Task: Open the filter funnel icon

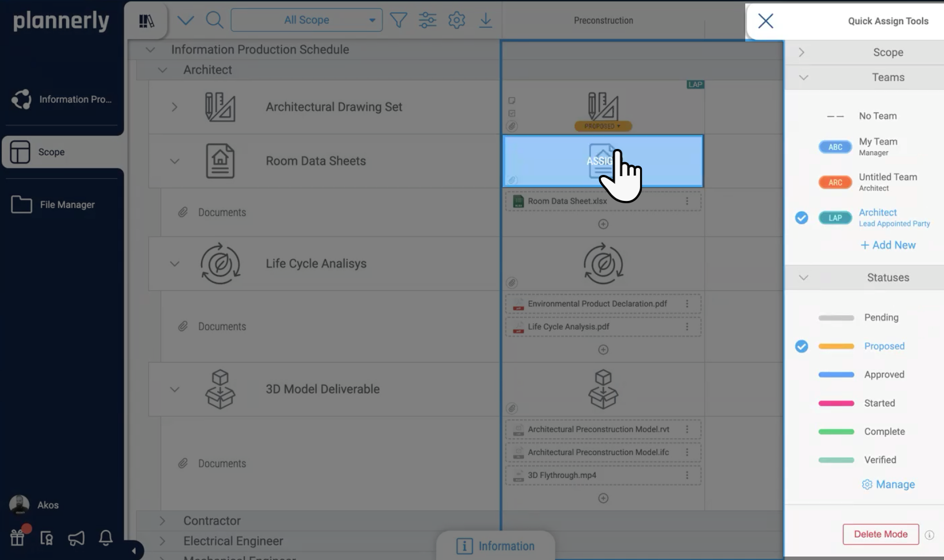Action: coord(399,20)
